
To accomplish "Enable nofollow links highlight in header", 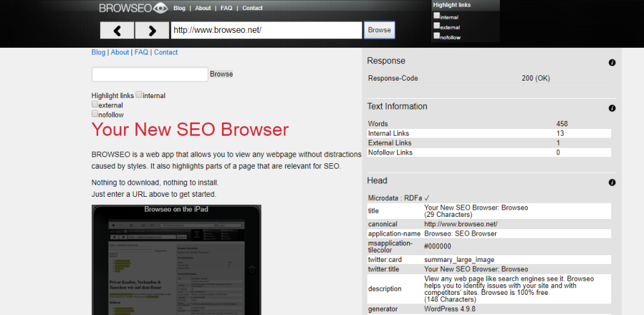I will coord(437,36).
